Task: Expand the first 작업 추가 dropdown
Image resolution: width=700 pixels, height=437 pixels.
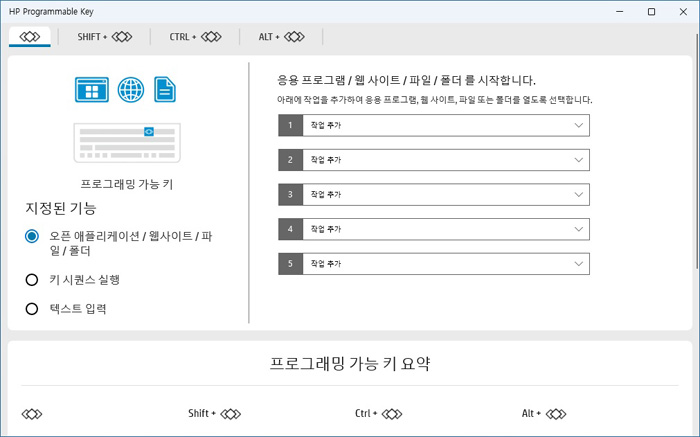Action: tap(434, 125)
